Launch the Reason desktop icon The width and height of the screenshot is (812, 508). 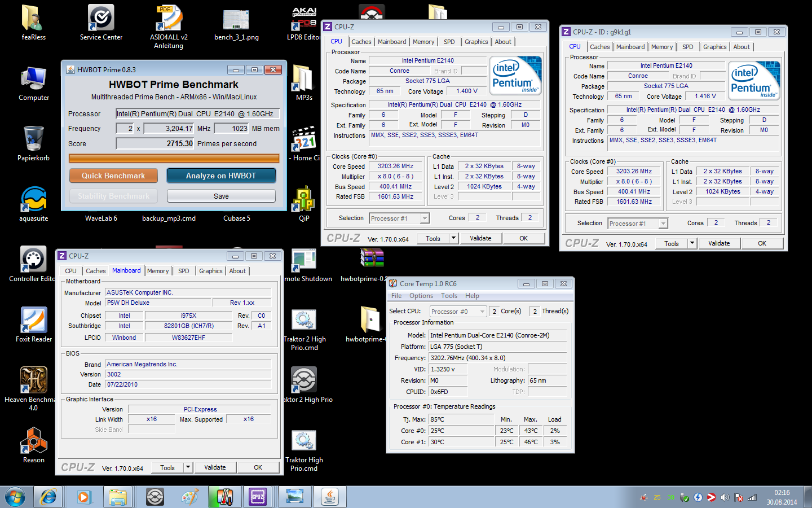click(33, 446)
